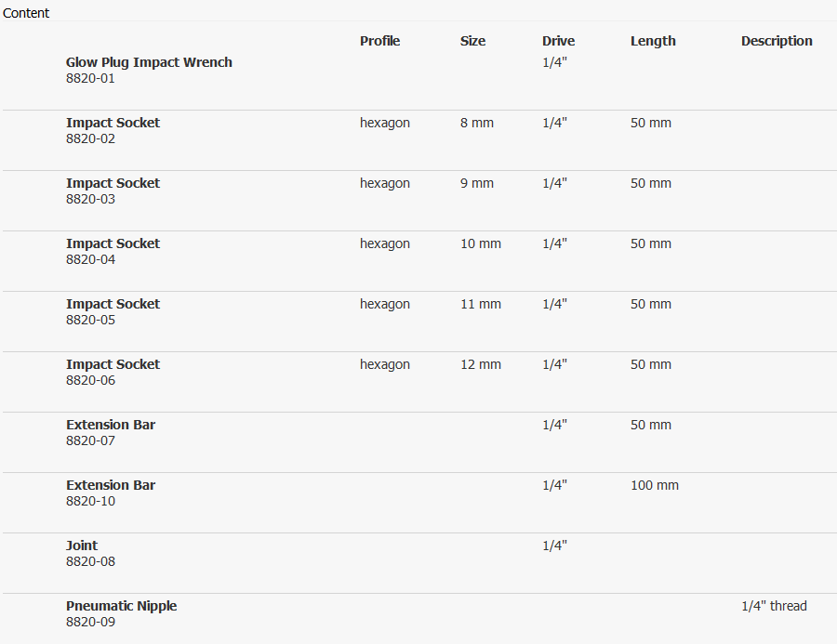Open the Extension Bar 8820-07 item
This screenshot has height=644, width=837.
[111, 425]
